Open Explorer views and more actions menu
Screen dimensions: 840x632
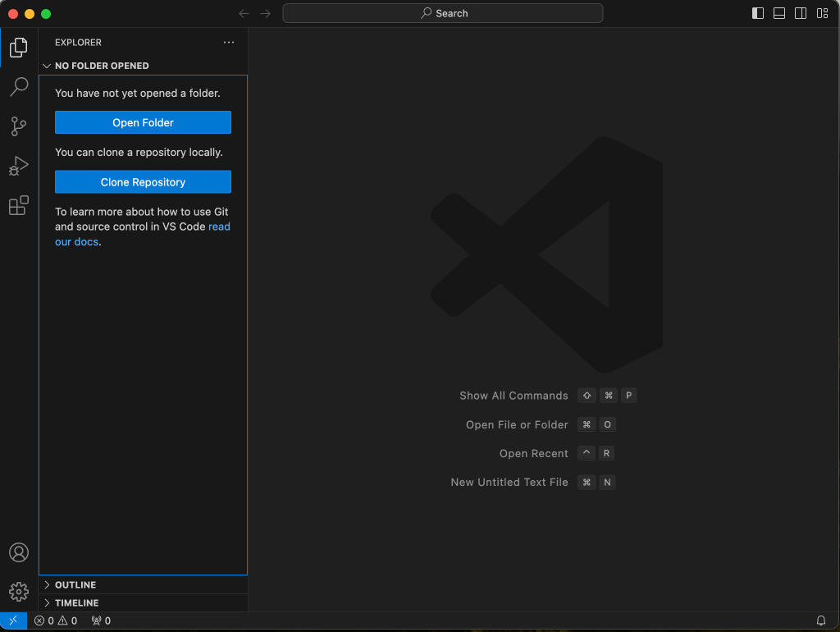coord(229,43)
